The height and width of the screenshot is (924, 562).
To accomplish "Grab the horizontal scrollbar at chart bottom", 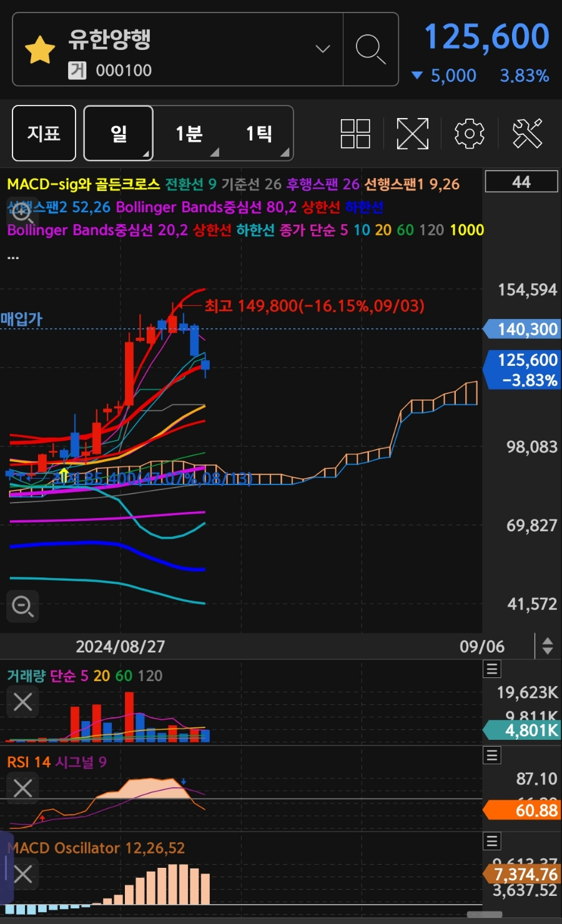I will click(484, 915).
